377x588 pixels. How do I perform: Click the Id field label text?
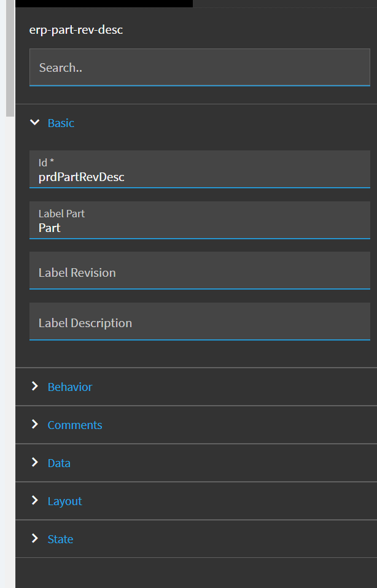click(46, 163)
